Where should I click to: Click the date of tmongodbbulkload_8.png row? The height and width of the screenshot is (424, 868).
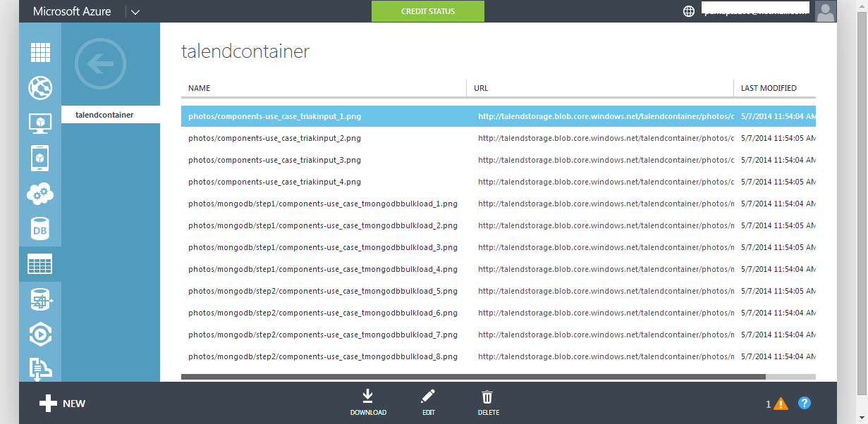click(x=778, y=356)
